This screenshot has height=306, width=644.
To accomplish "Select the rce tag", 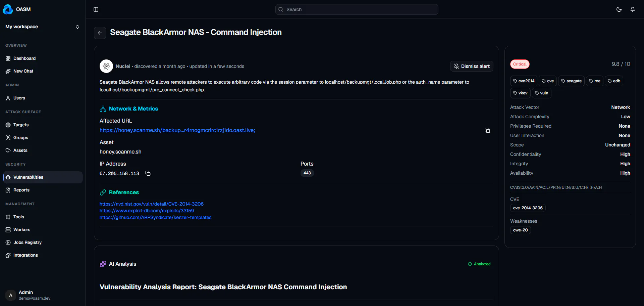I will 595,81.
